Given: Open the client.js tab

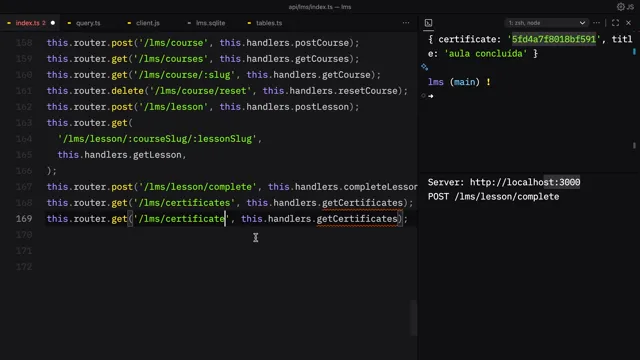Looking at the screenshot, I should 148,23.
